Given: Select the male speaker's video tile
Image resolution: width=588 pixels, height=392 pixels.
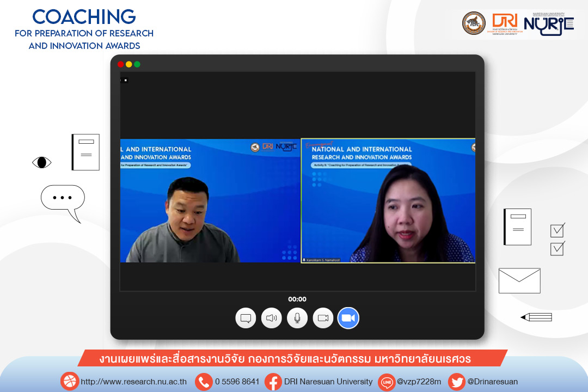Looking at the screenshot, I should [x=210, y=201].
